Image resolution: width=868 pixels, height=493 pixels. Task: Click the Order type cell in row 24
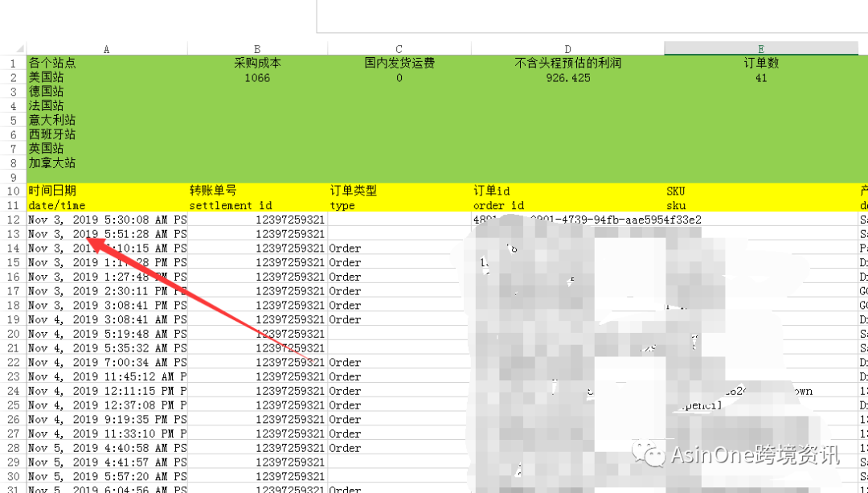(399, 391)
